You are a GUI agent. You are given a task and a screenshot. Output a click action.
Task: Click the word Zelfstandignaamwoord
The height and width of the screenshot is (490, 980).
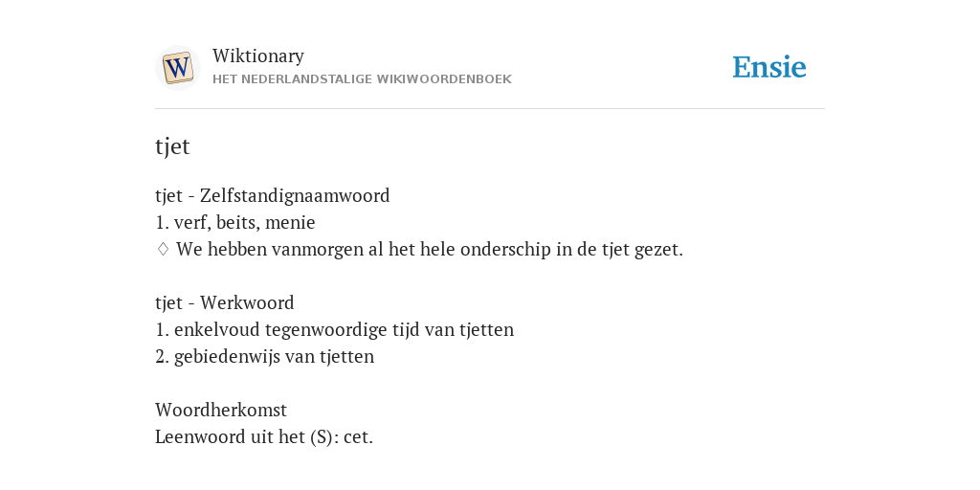295,195
